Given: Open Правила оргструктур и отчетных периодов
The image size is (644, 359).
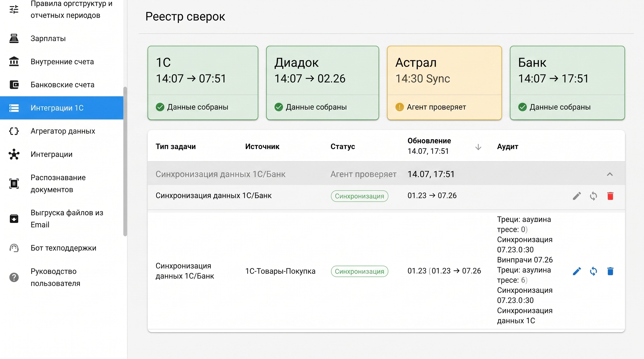Looking at the screenshot, I should pos(62,9).
